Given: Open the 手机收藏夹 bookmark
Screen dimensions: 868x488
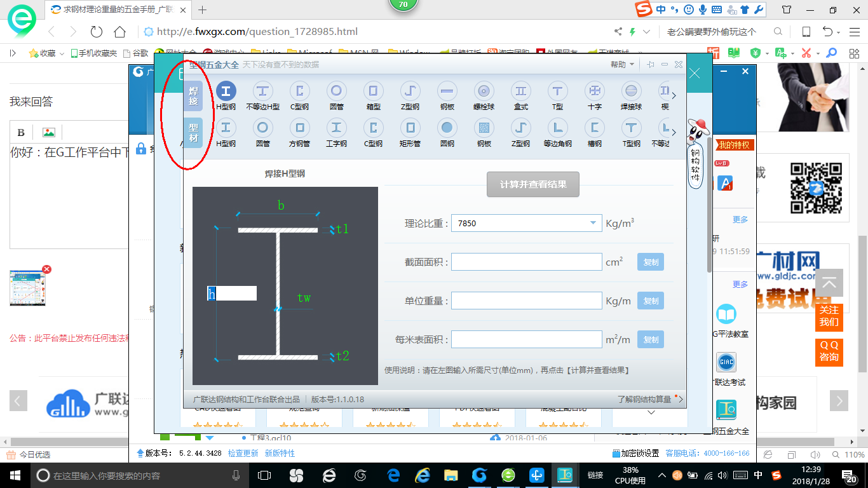Looking at the screenshot, I should [x=94, y=53].
